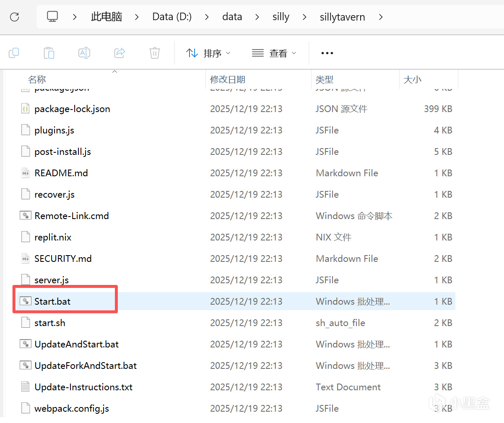Image resolution: width=504 pixels, height=423 pixels.
Task: Click the sillytavern breadcrumb segment
Action: (x=342, y=17)
